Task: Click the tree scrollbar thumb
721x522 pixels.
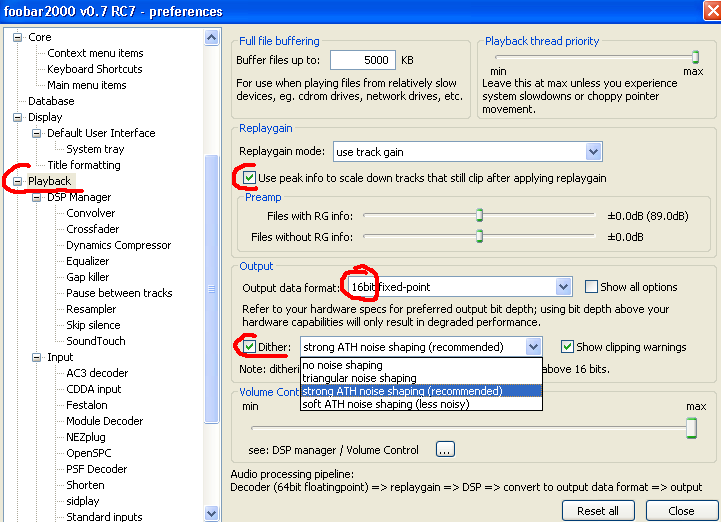Action: [212, 289]
